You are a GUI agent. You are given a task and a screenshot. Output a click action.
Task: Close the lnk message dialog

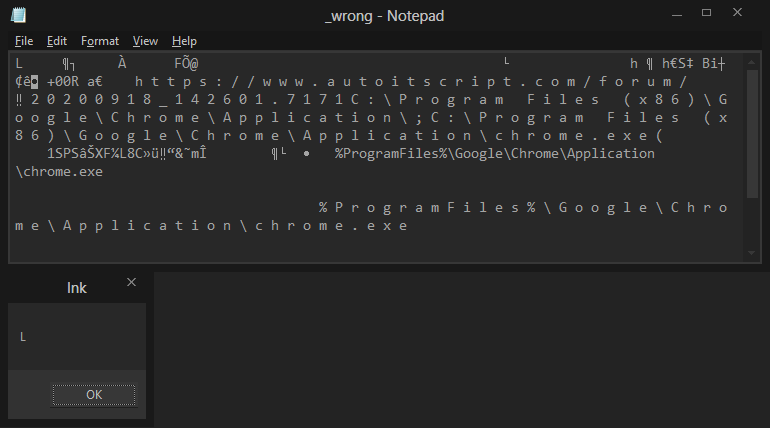[131, 282]
